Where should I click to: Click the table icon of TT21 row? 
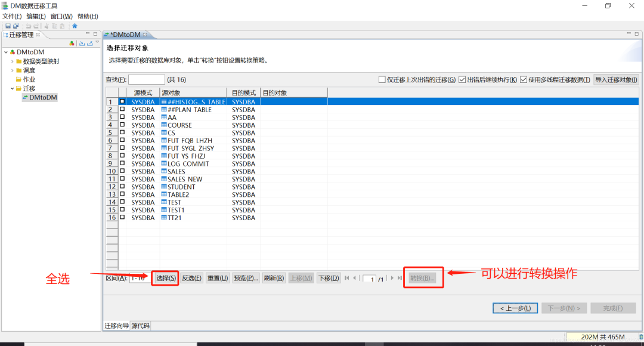164,217
